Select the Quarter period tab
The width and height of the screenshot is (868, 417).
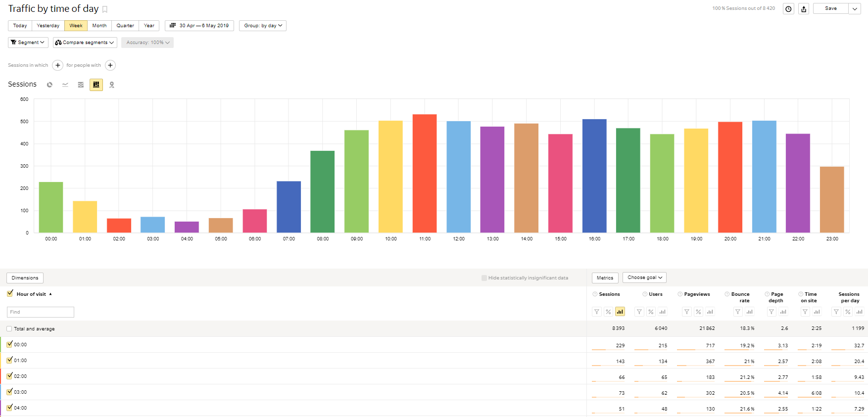coord(125,26)
